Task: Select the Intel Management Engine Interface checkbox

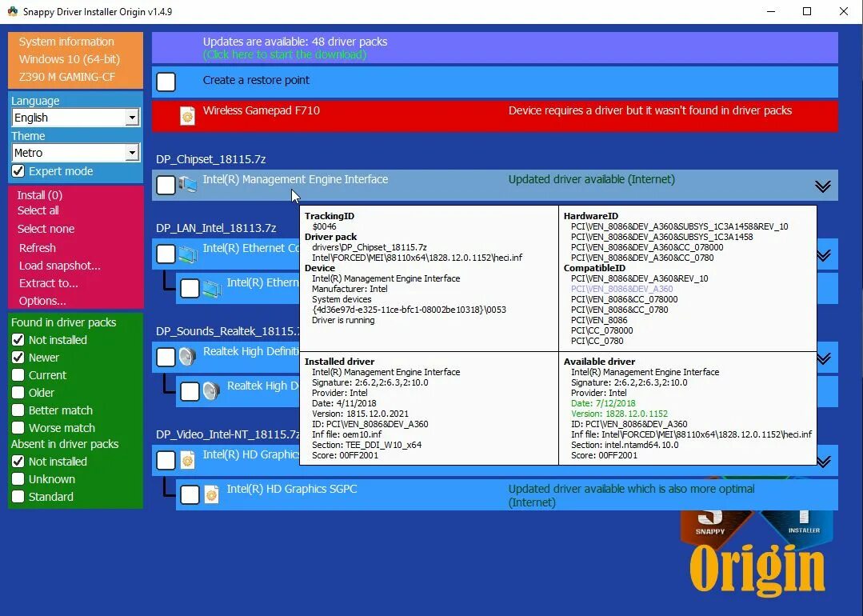Action: tap(166, 185)
